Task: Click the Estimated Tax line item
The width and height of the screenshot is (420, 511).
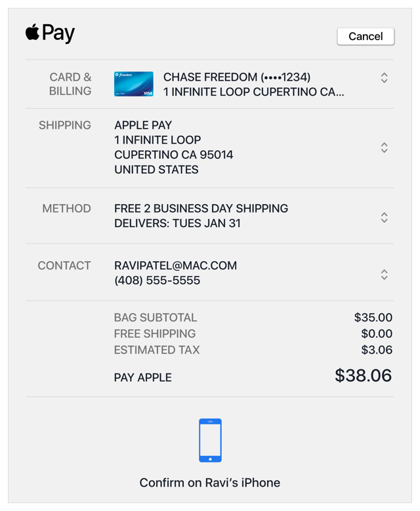Action: [x=156, y=350]
